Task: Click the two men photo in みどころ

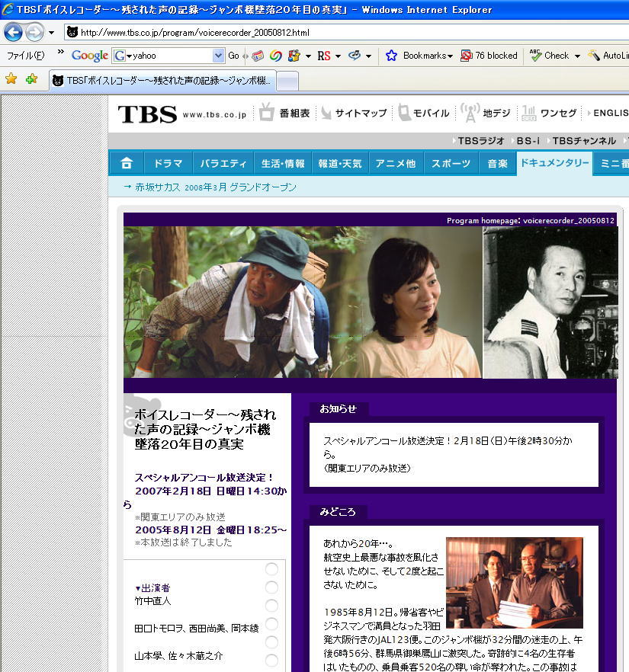Action: pos(515,583)
